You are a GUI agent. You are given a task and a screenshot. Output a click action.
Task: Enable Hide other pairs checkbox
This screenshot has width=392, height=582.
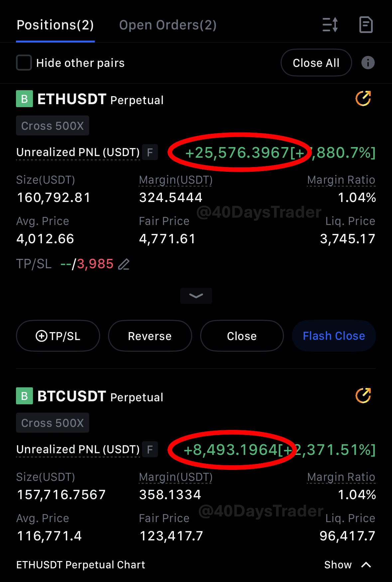[x=24, y=63]
